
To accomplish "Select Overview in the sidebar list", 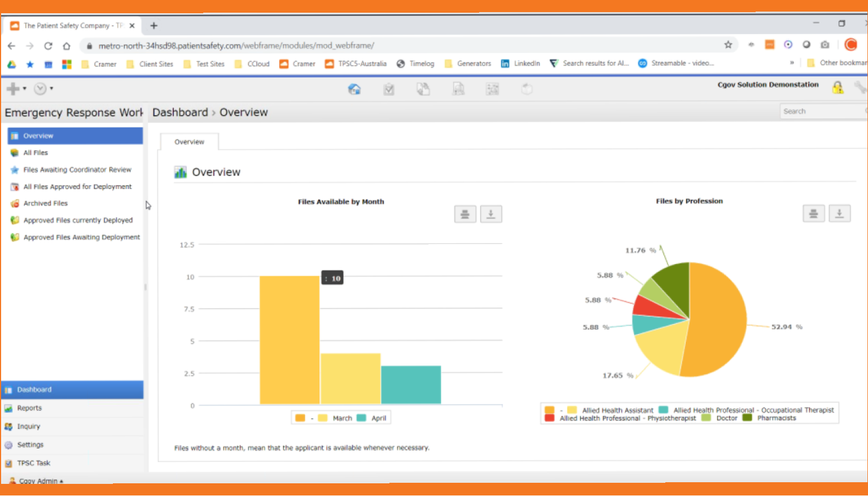I will [x=75, y=136].
